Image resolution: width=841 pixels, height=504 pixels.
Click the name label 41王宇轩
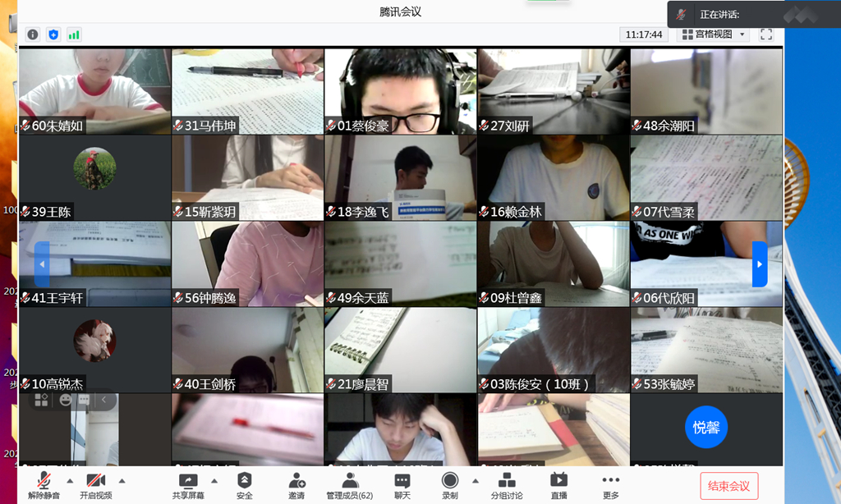coord(57,298)
